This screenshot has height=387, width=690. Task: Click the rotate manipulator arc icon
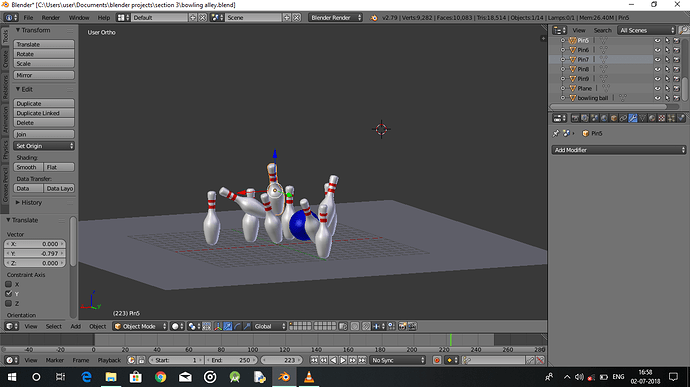point(237,326)
